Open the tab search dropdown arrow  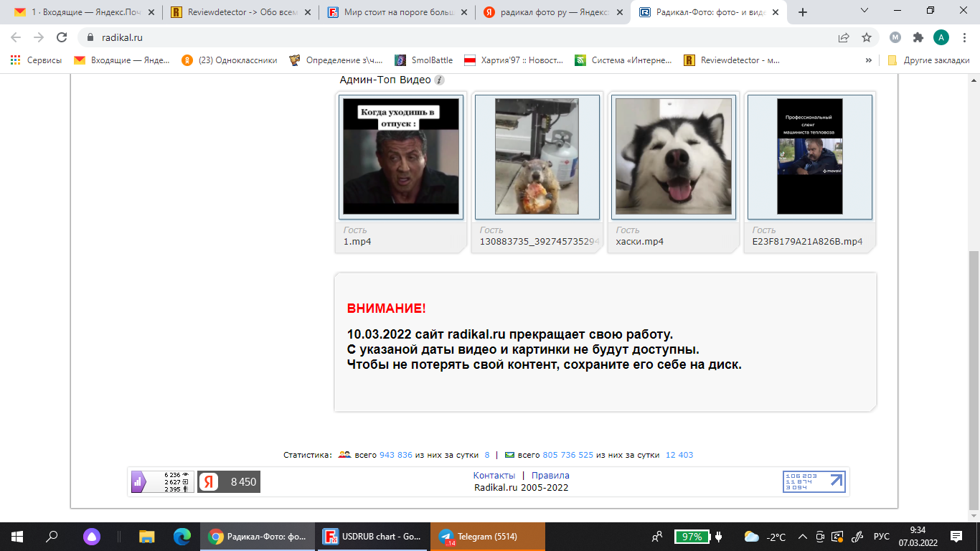click(x=864, y=11)
